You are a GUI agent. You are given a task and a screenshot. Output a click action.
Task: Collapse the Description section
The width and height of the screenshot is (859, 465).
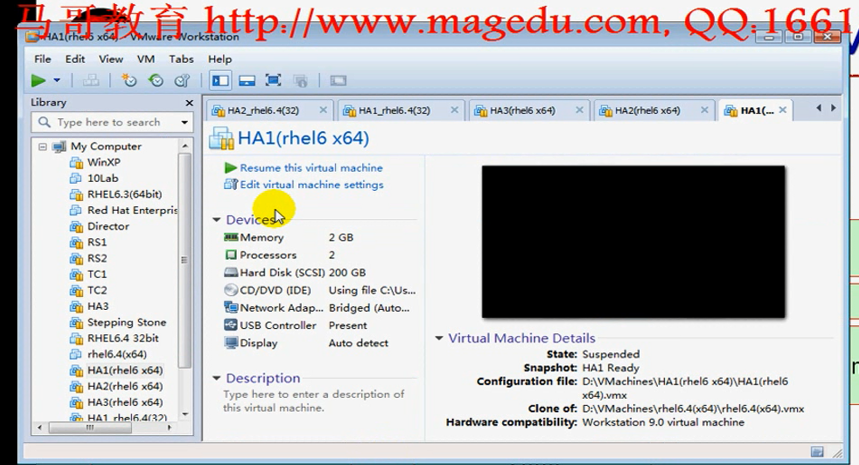[216, 378]
